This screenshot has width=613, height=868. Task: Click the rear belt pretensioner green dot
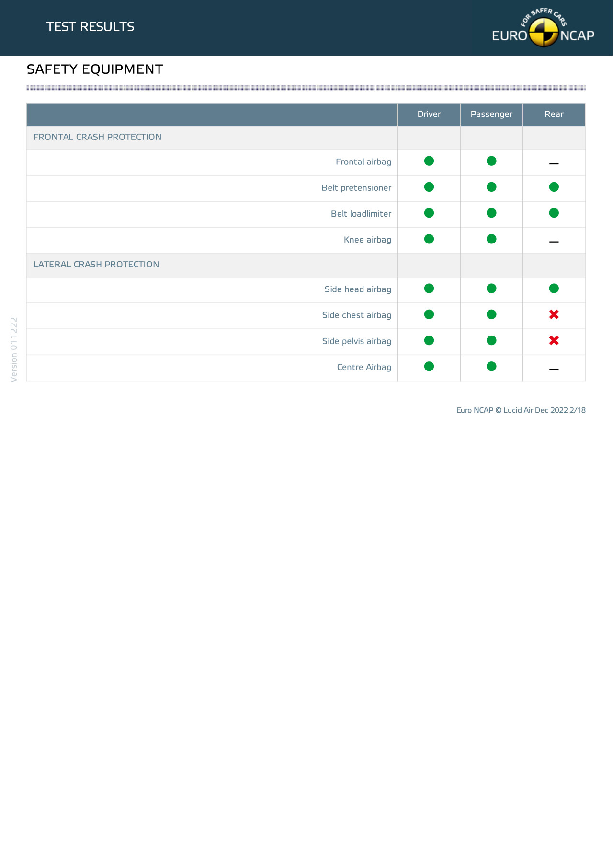click(554, 187)
